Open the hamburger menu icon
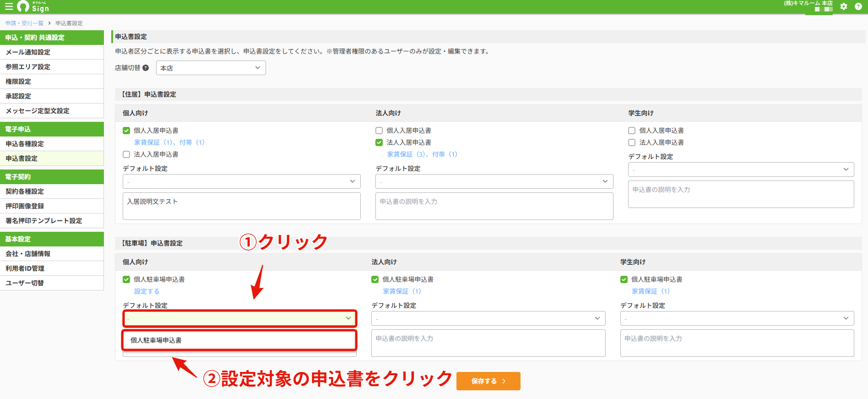The height and width of the screenshot is (399, 868). (9, 7)
